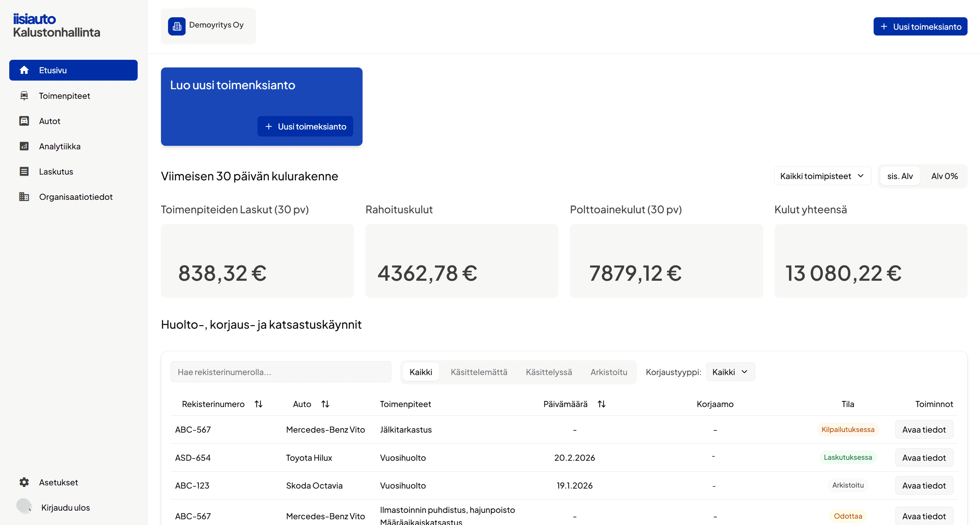Open Analytiikka chart icon

(x=24, y=146)
